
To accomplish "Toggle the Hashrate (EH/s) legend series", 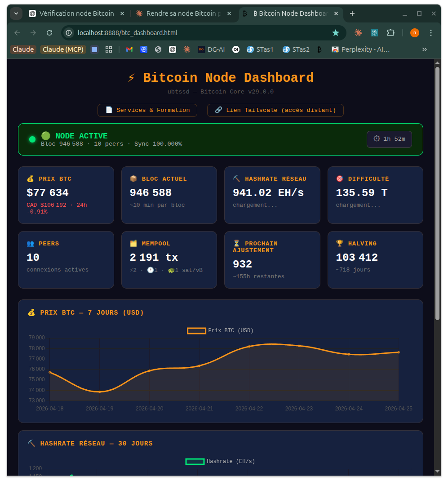I will click(x=220, y=461).
